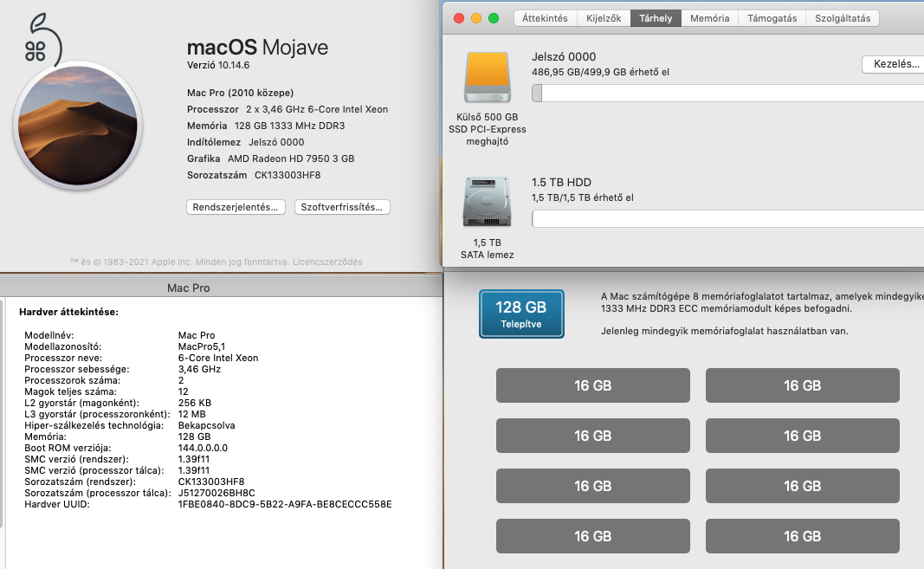Select the Tárhely tab

[656, 18]
